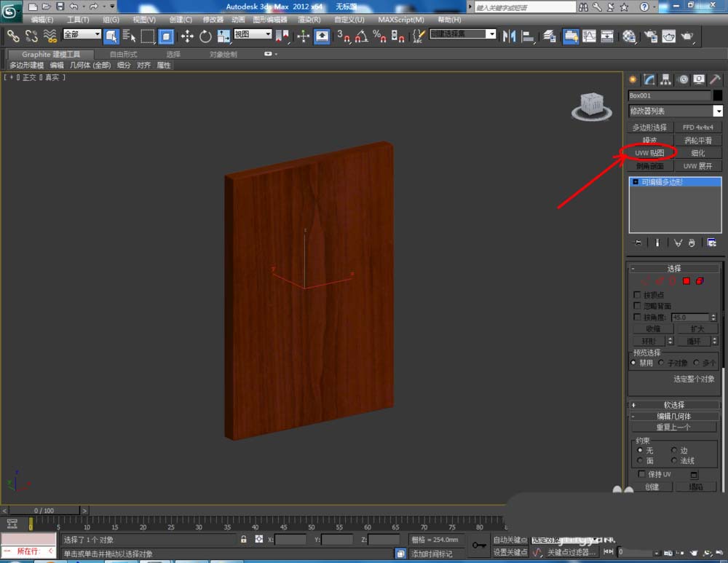Switch to the Utilities hammer panel tab

pos(715,79)
